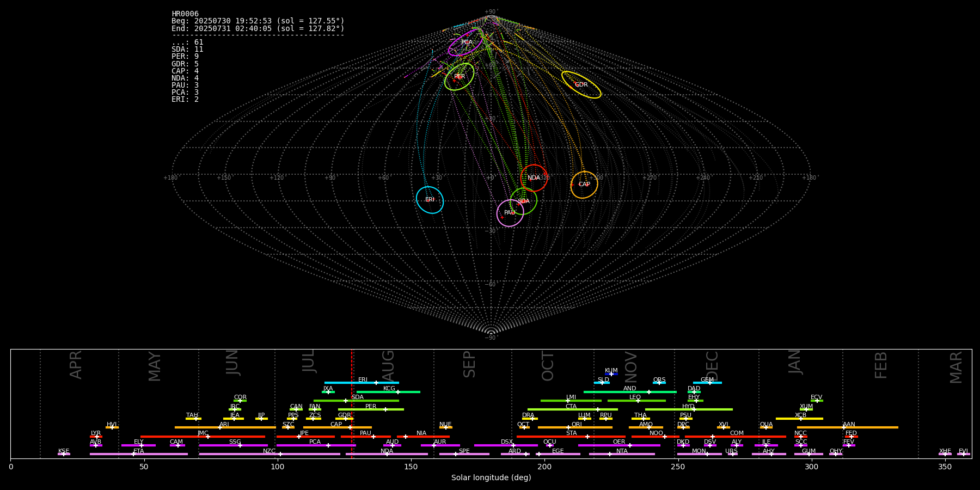The width and height of the screenshot is (980, 490).
Task: Click the 'SDA: 11' count in legend
Action: pyautogui.click(x=187, y=50)
